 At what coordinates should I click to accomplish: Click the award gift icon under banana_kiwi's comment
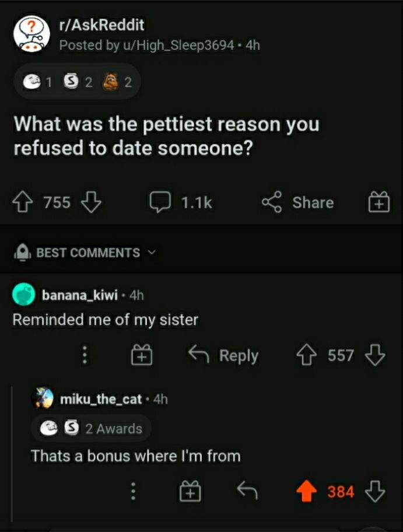(140, 355)
